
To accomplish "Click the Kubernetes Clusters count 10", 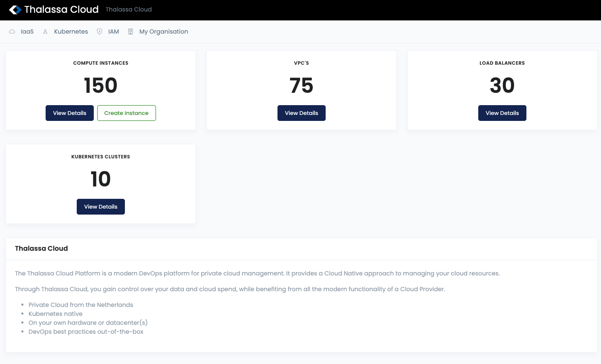I will pyautogui.click(x=101, y=179).
